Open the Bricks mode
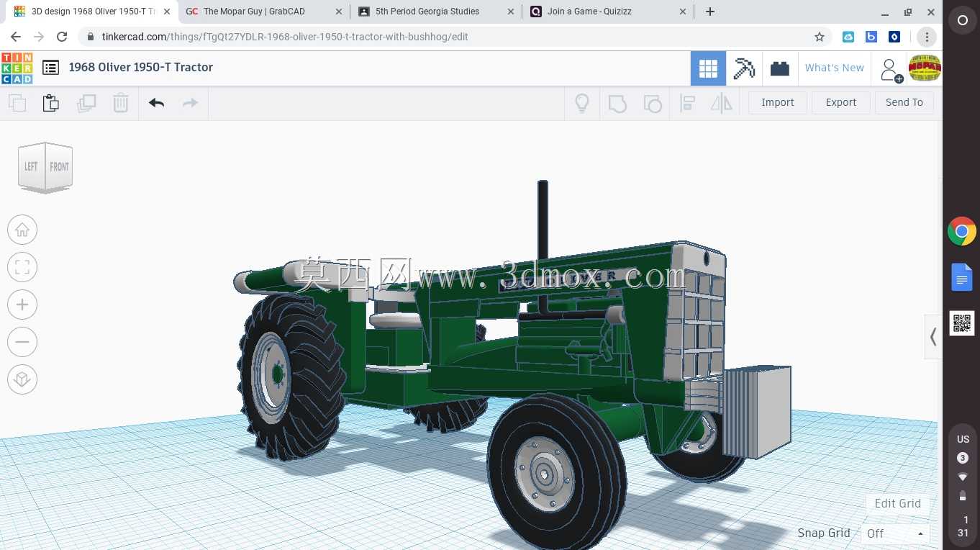This screenshot has width=980, height=550. click(780, 68)
